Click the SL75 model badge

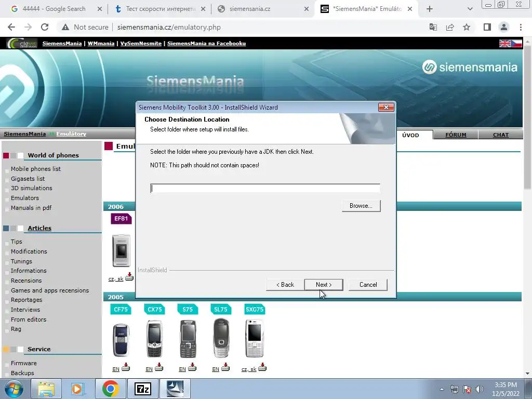[221, 310]
